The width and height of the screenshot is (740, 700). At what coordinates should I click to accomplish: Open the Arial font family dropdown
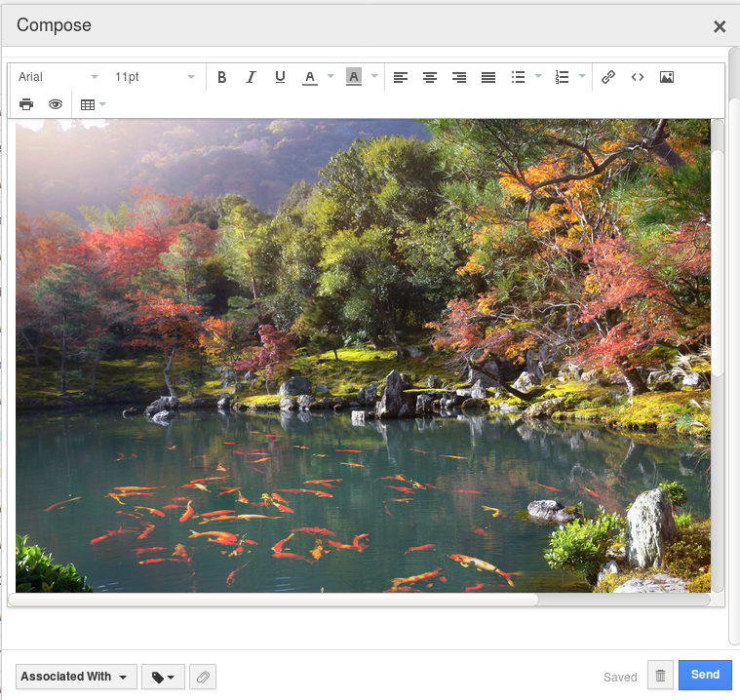coord(58,77)
